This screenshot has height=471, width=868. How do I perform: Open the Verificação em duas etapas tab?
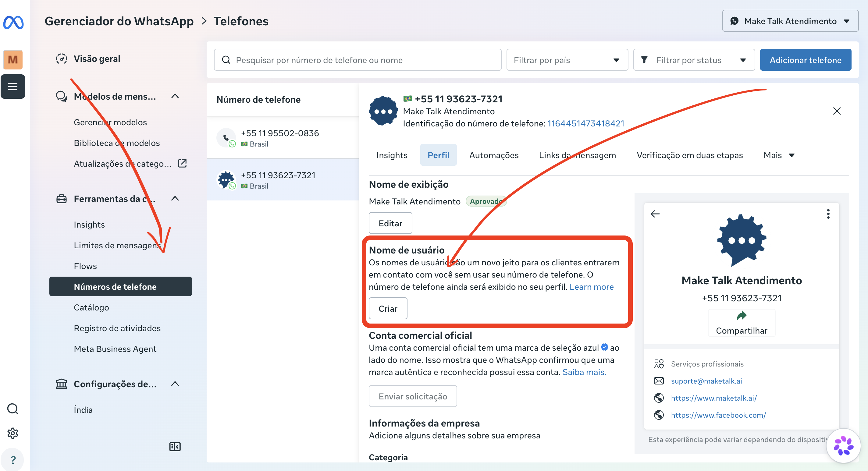pos(689,155)
